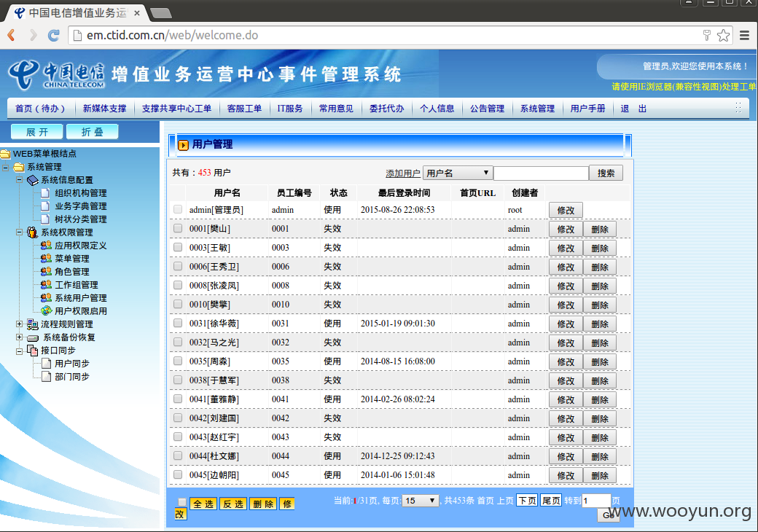Bookmark this page with the star icon
This screenshot has height=532, width=758.
723,35
